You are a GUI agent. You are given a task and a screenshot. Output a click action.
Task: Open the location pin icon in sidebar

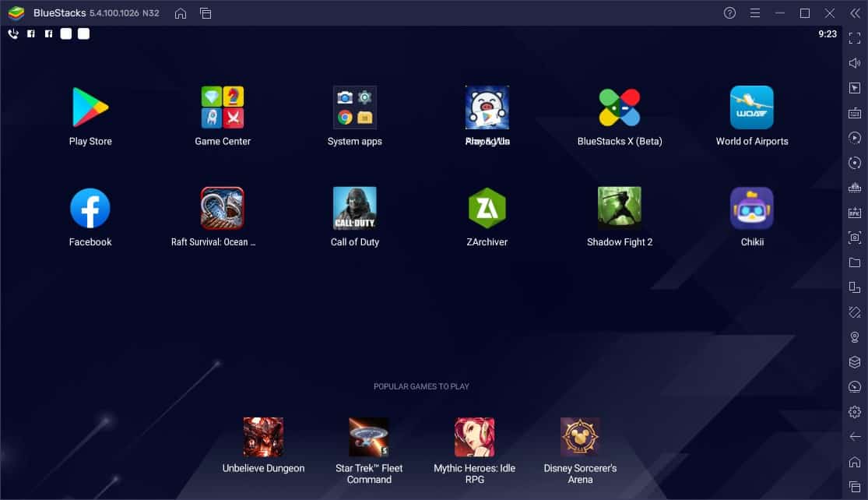(x=855, y=337)
